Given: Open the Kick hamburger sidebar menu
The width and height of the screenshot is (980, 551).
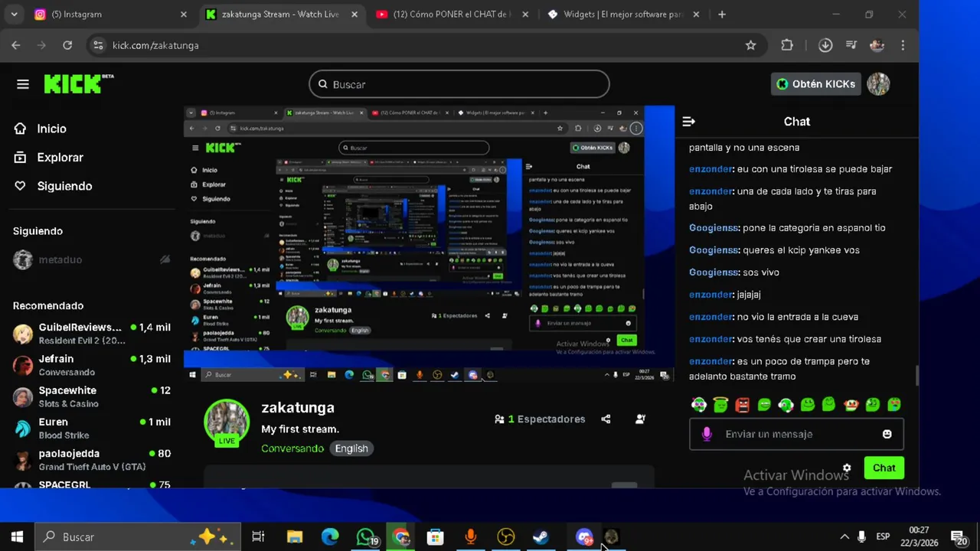Looking at the screenshot, I should tap(23, 84).
